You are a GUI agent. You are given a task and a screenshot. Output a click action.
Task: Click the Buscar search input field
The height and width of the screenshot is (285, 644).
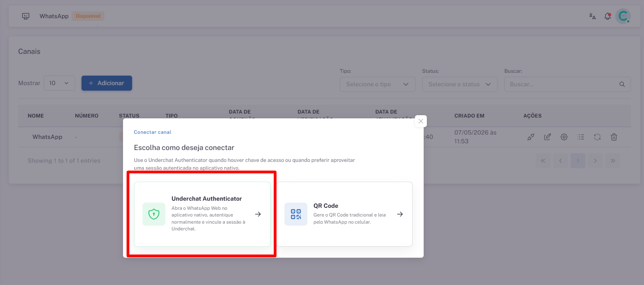coord(567,84)
